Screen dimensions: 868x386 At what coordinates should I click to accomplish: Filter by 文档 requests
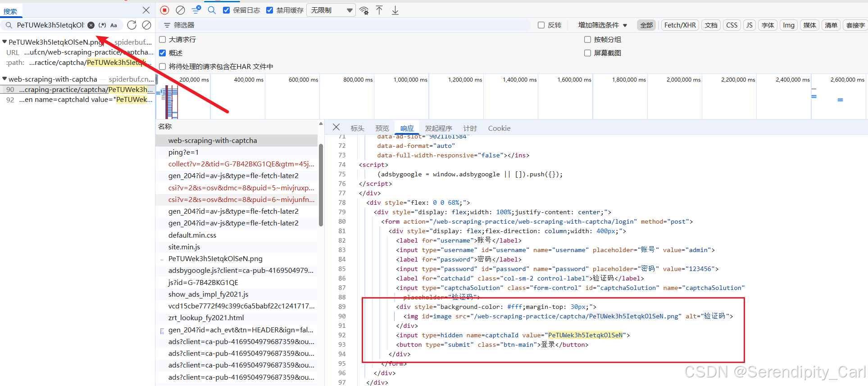pos(711,25)
